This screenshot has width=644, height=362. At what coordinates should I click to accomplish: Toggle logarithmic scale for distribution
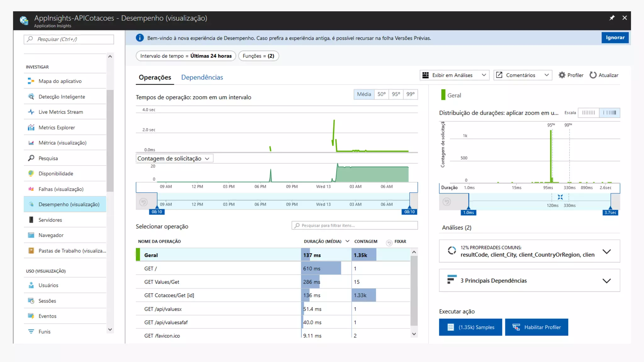(x=609, y=113)
